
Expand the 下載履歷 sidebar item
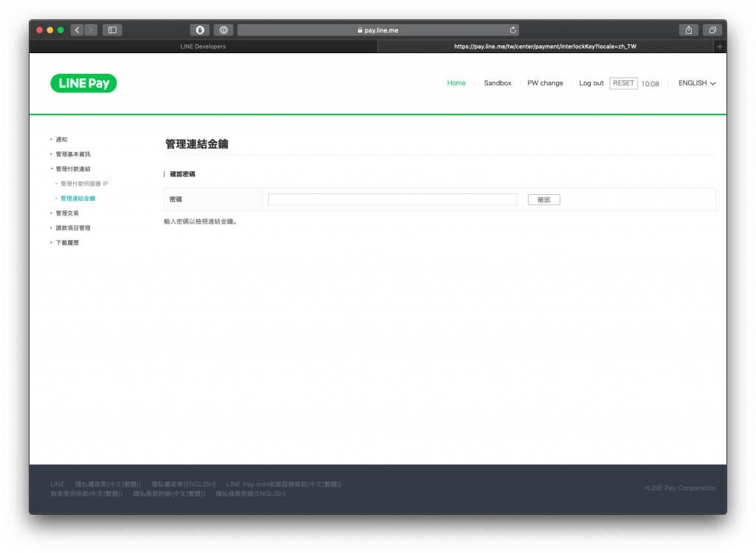pos(67,242)
